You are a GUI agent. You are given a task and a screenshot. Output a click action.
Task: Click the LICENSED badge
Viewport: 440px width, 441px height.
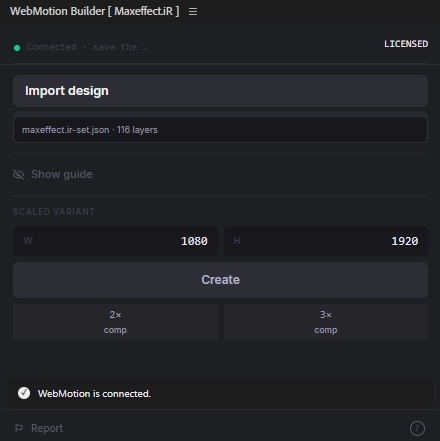(x=406, y=44)
